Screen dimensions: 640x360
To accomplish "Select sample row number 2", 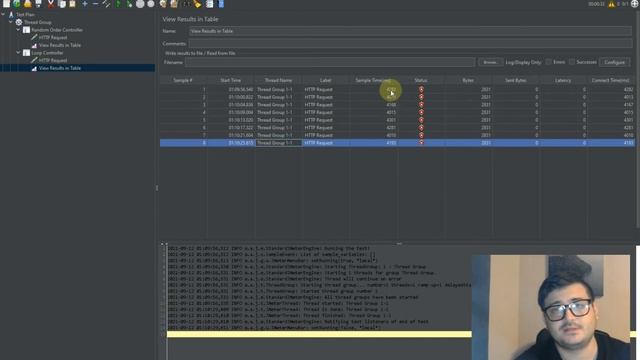I will (397, 97).
